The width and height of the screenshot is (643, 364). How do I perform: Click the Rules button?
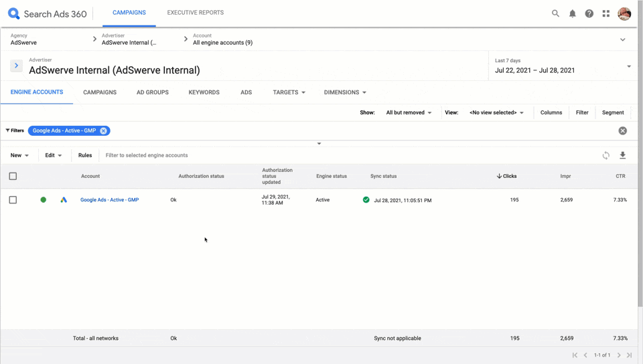pyautogui.click(x=85, y=155)
